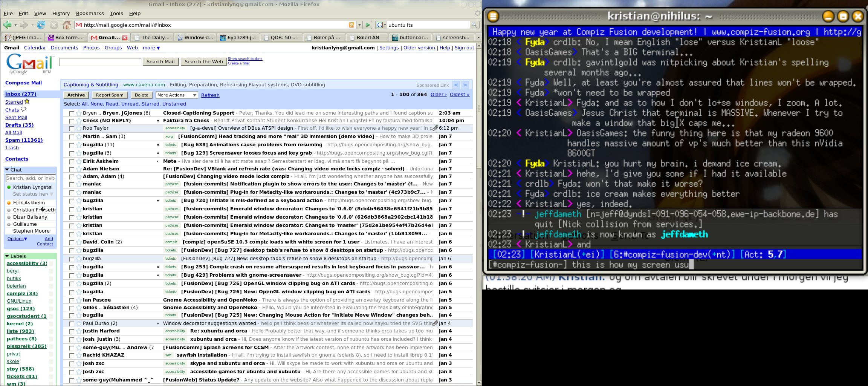Switch to the BølerLAN tab
Viewport: 868px width, 386px height.
tap(367, 37)
